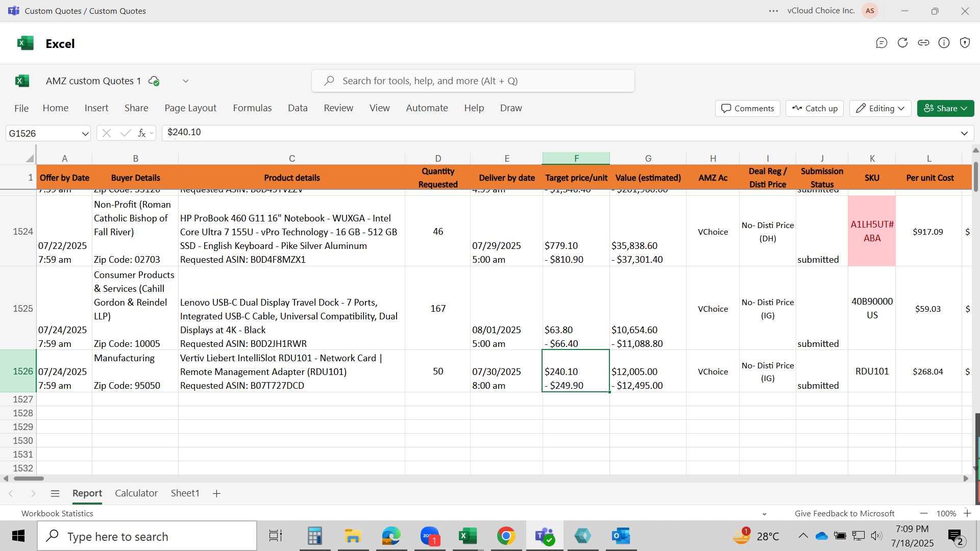Open Windows Start menu
This screenshot has width=980, height=551.
point(18,536)
